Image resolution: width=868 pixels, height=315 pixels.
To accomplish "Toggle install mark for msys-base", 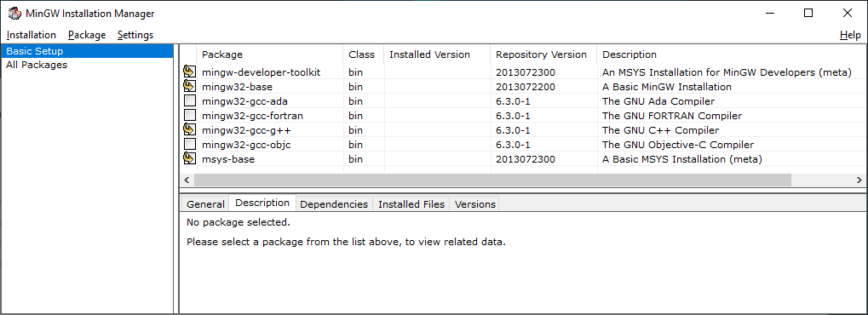I will [189, 158].
